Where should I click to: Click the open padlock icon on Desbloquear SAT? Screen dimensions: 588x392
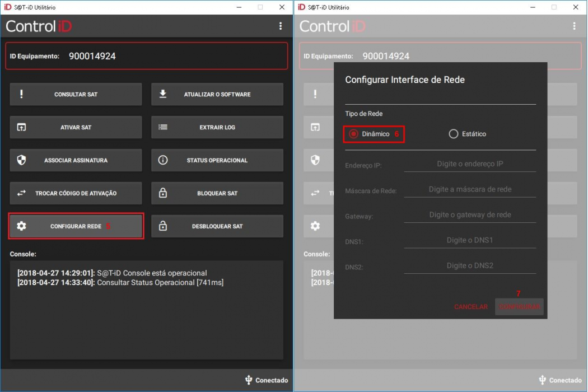coord(163,226)
